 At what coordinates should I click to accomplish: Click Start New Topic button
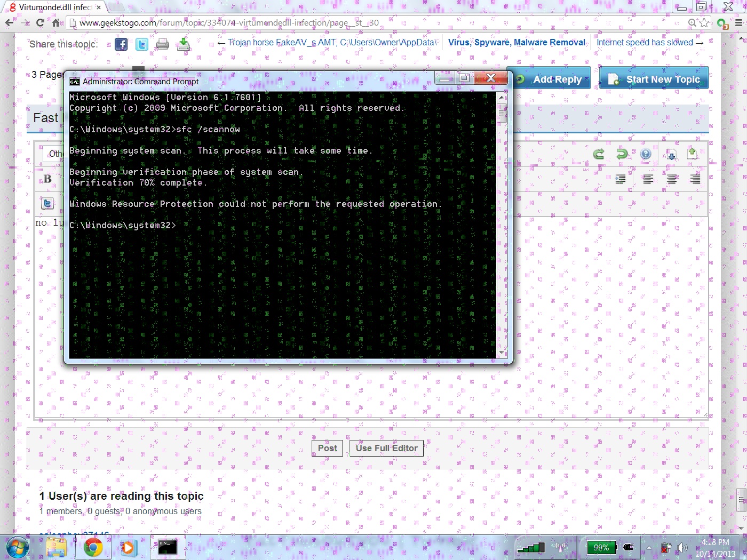(654, 79)
